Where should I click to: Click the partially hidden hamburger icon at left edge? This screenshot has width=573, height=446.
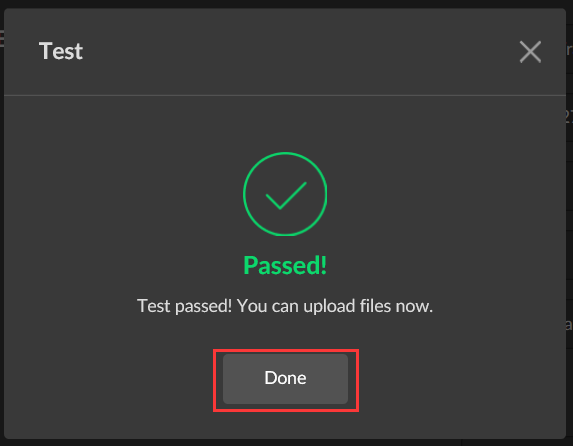point(2,39)
